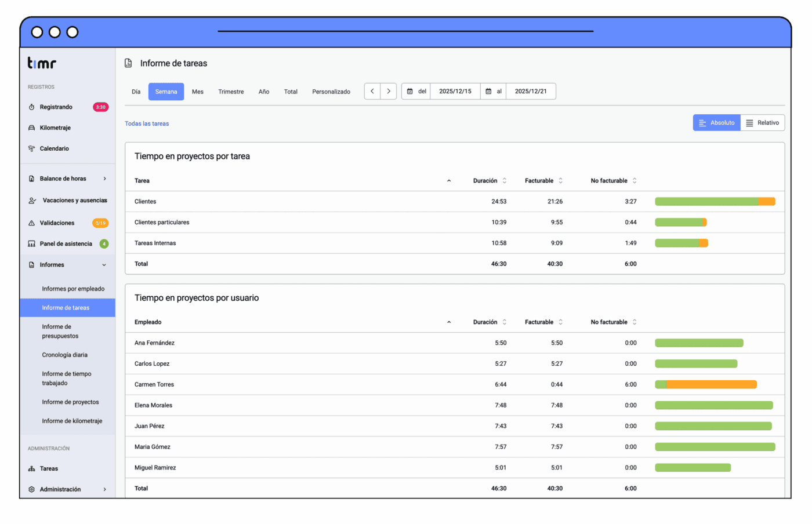This screenshot has height=524, width=812.
Task: Click the timr logo
Action: coord(42,63)
